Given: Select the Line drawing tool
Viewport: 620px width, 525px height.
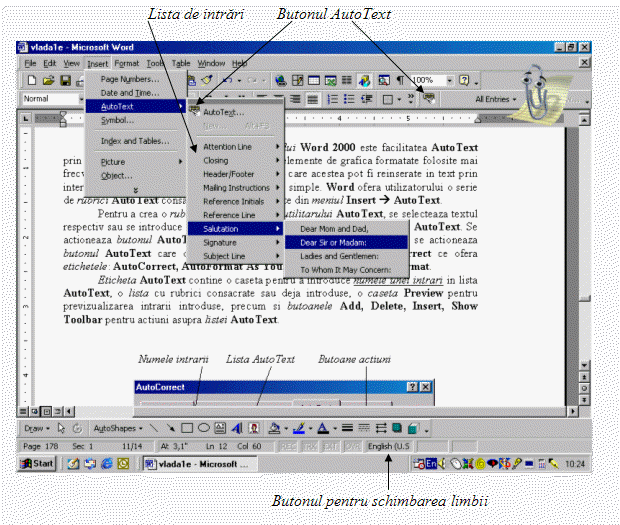Looking at the screenshot, I should tap(154, 428).
